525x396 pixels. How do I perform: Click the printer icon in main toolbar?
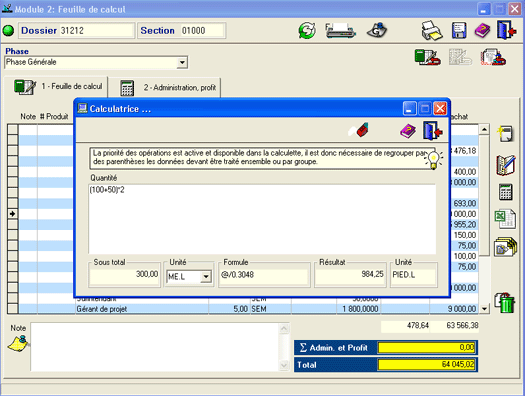click(x=432, y=31)
